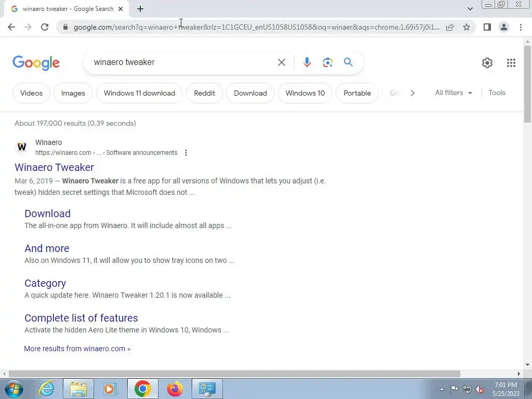Open the three-dot menu beside the Winaero result

click(x=186, y=153)
